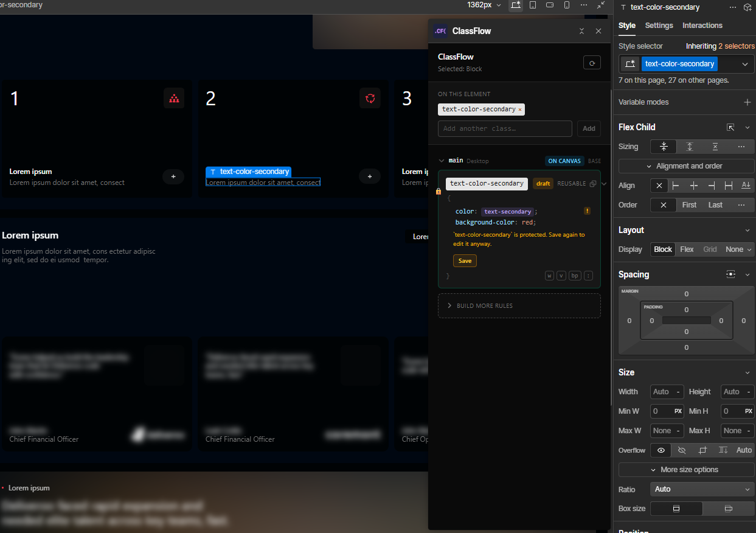Image resolution: width=756 pixels, height=533 pixels.
Task: Set Align self to end
Action: [711, 186]
